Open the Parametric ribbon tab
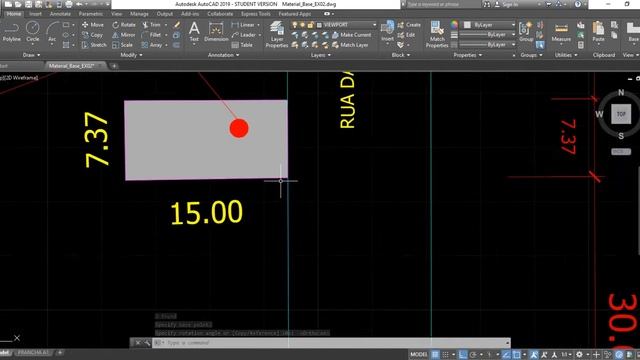This screenshot has width=640, height=360. tap(91, 14)
